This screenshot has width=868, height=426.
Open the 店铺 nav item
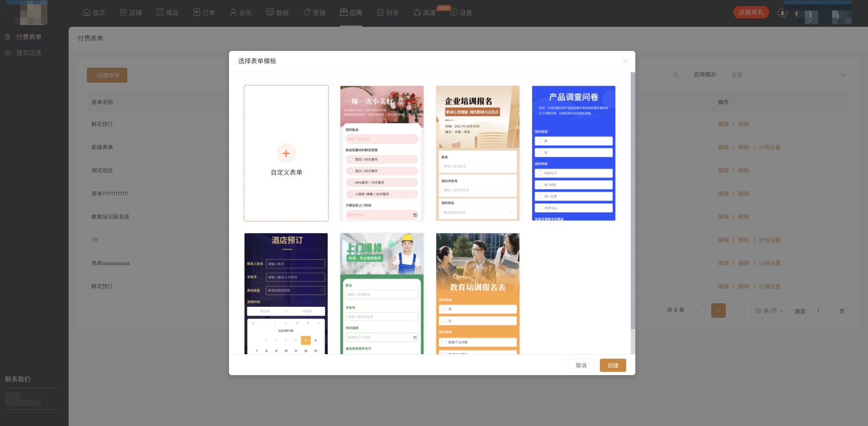(131, 13)
